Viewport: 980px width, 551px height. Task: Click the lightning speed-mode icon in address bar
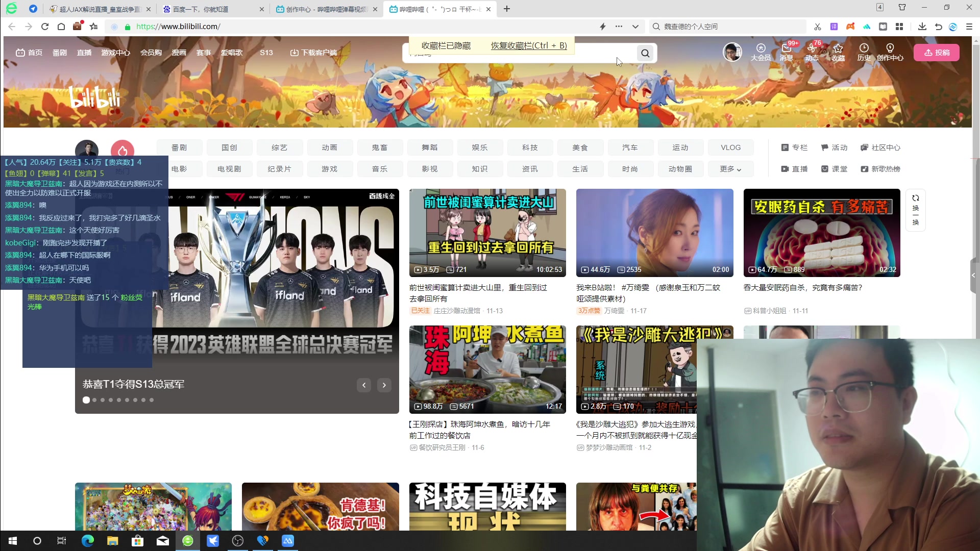pos(603,27)
